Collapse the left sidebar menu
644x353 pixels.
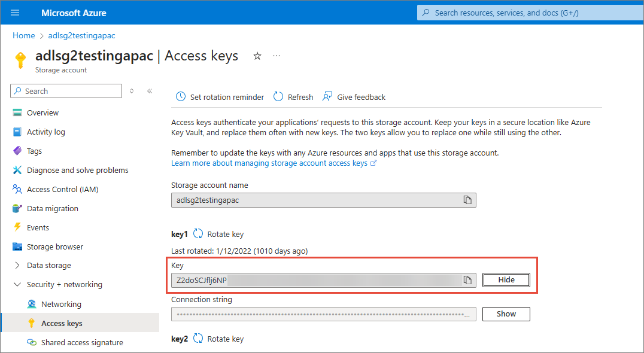tap(148, 90)
